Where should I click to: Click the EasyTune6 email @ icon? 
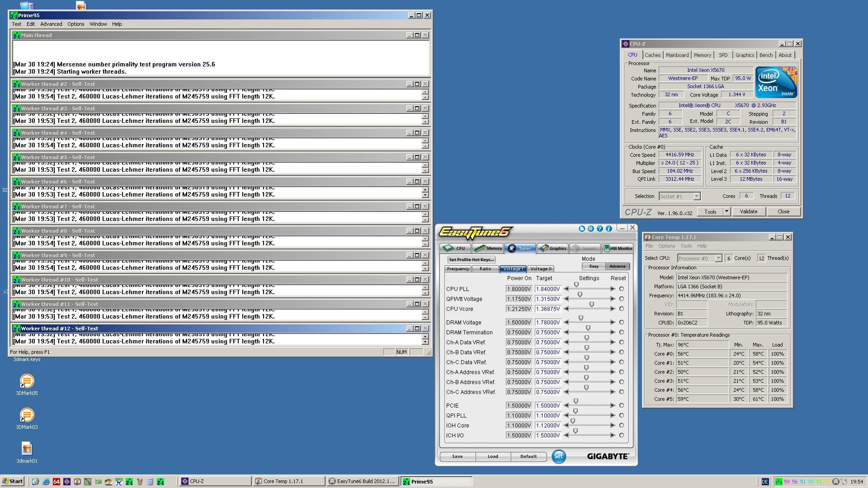(x=590, y=229)
